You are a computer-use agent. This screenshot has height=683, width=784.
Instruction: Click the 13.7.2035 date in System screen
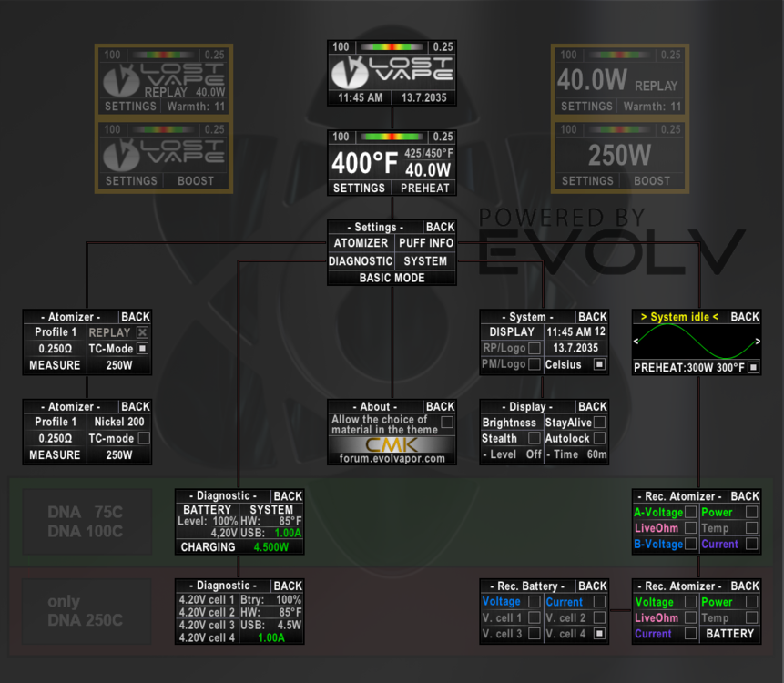pos(575,348)
